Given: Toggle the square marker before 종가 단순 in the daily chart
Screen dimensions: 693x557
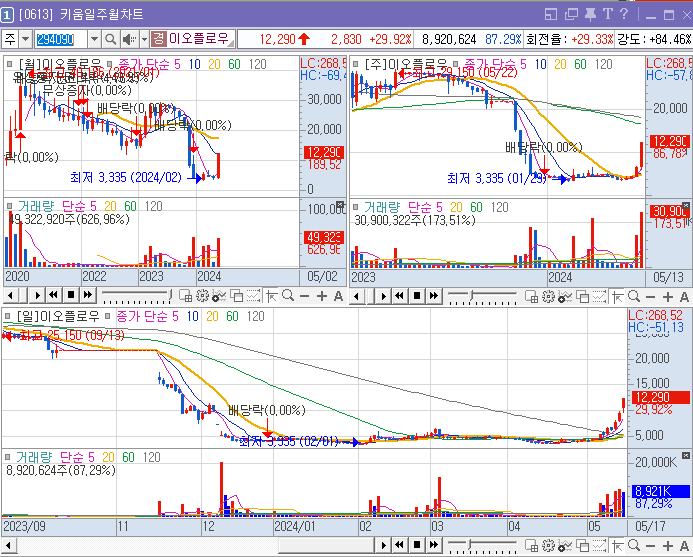Looking at the screenshot, I should click(108, 317).
